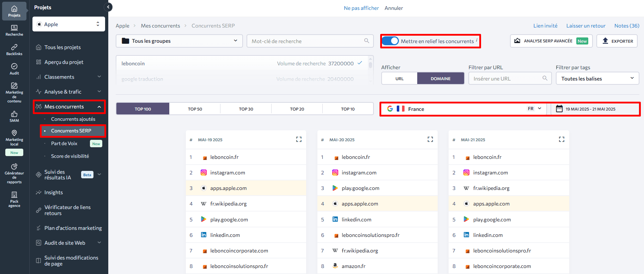Viewport: 644px width, 274px height.
Task: Open the Toutes les balises dropdown
Action: (x=597, y=78)
